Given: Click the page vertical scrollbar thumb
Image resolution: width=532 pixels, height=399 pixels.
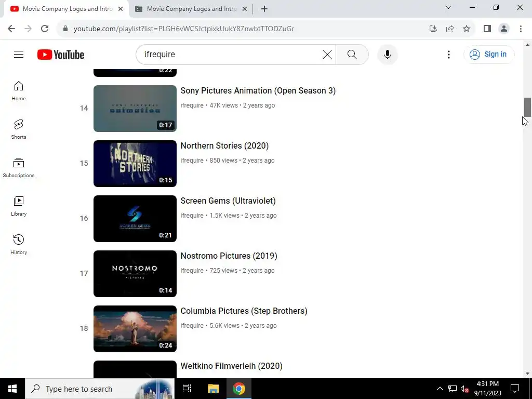Looking at the screenshot, I should pos(527,107).
